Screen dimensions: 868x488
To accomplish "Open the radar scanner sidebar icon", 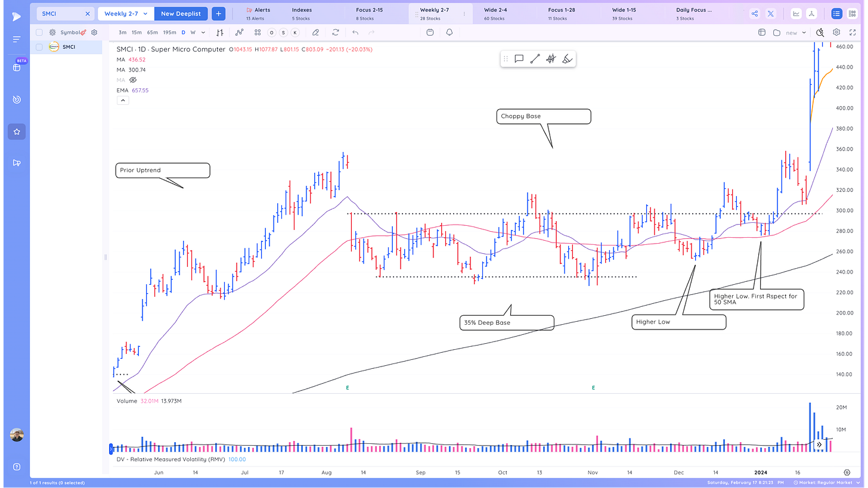I will pyautogui.click(x=16, y=100).
